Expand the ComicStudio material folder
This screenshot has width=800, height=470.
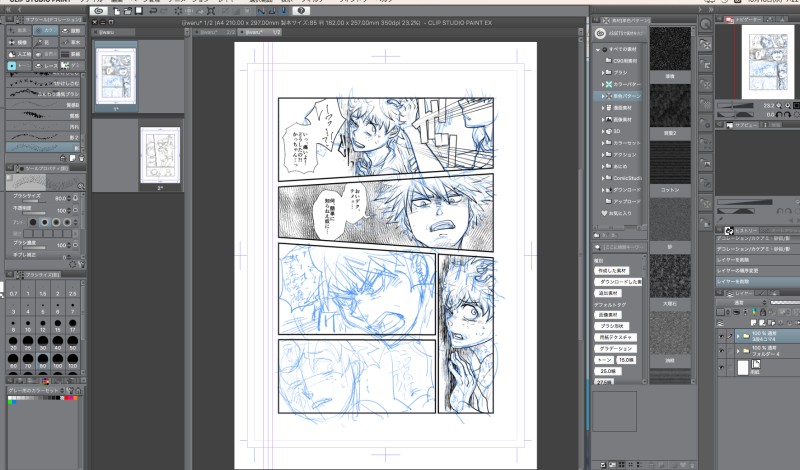(x=603, y=178)
